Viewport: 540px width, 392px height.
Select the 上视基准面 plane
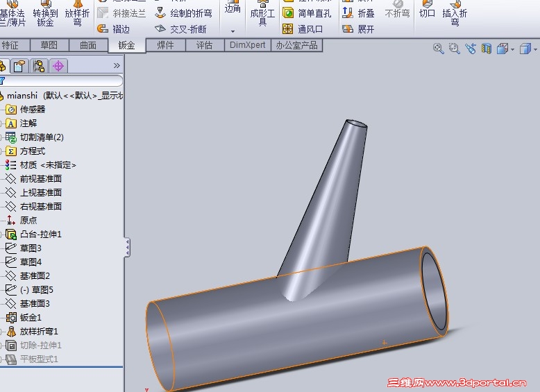[34, 192]
